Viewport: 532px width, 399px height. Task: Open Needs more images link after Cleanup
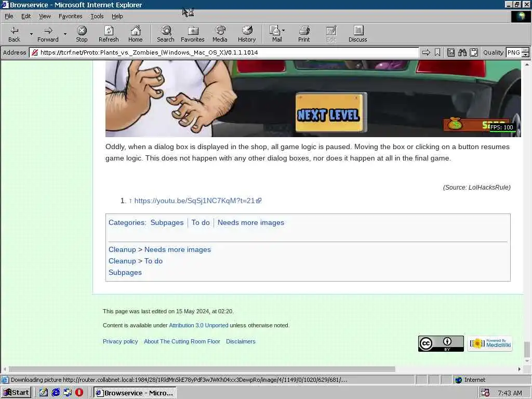178,249
